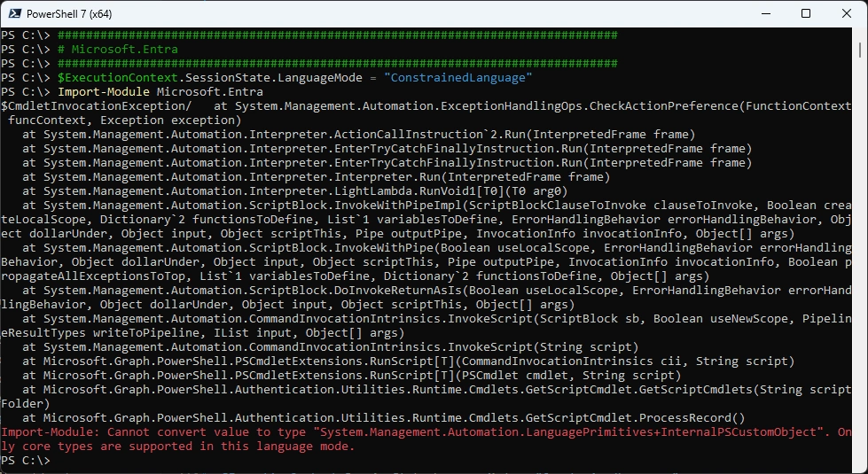Click the "Import-Module Microsoft.Entra" command text

click(x=160, y=92)
